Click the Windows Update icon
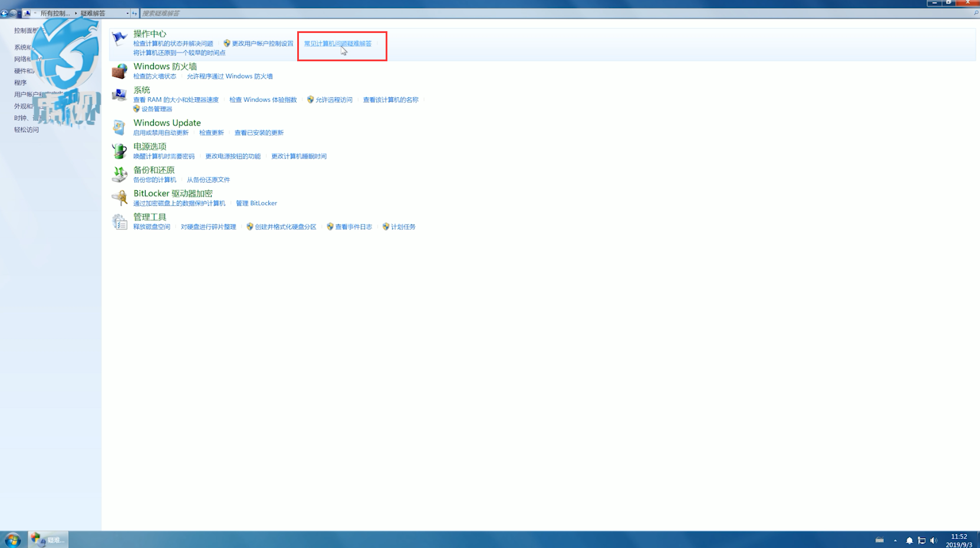This screenshot has width=980, height=548. tap(120, 127)
